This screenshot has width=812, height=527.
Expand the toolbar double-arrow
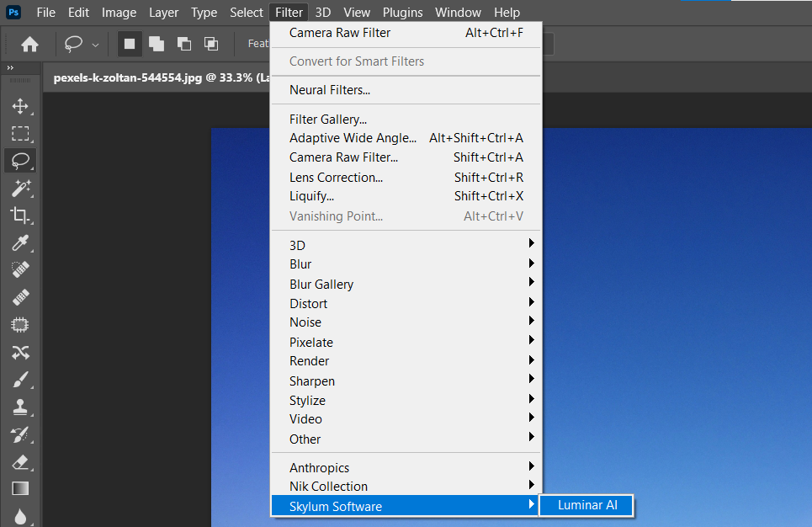click(x=10, y=68)
